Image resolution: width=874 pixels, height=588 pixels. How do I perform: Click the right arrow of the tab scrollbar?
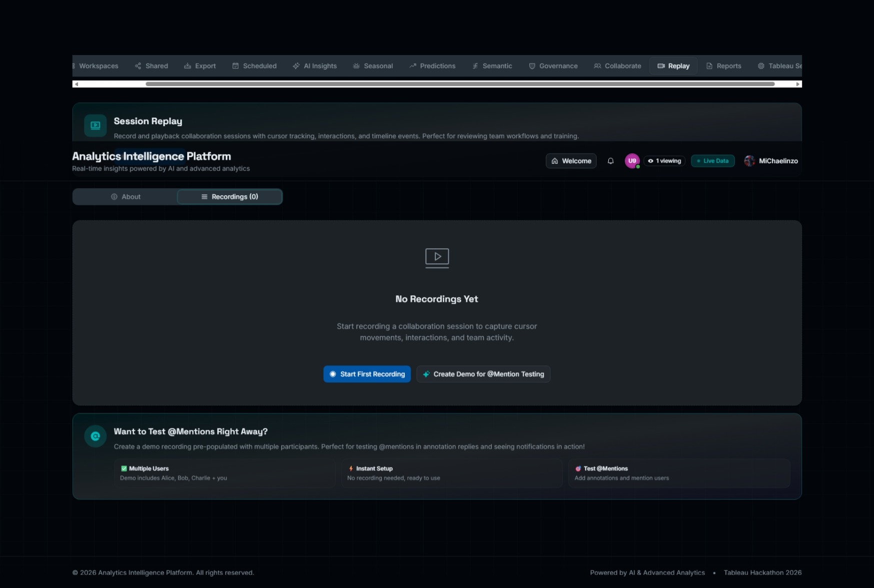[x=798, y=84]
